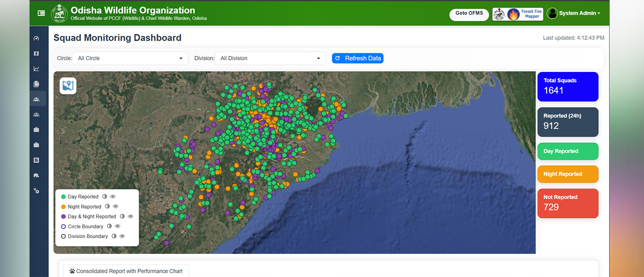Click orange Night Reported legend color dot

click(64, 206)
